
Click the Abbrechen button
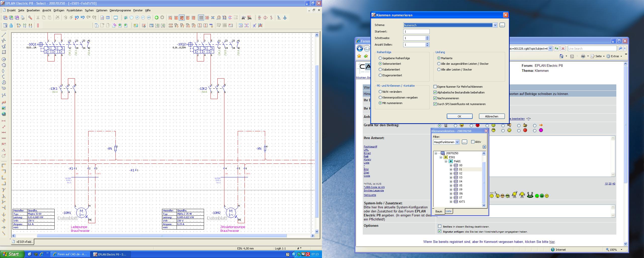coord(492,116)
